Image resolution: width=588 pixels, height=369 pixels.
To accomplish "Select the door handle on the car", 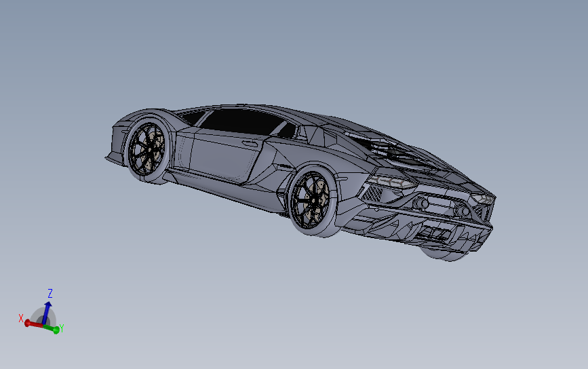I will (250, 144).
